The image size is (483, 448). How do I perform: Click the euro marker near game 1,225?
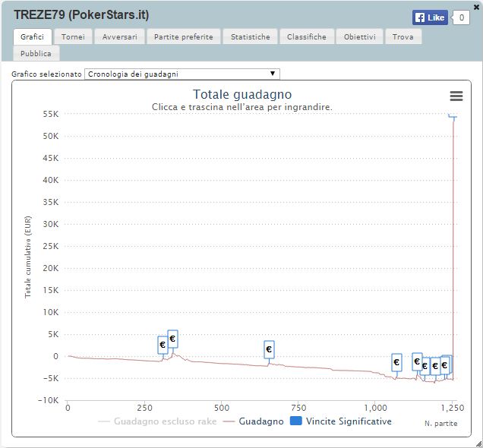pos(444,365)
